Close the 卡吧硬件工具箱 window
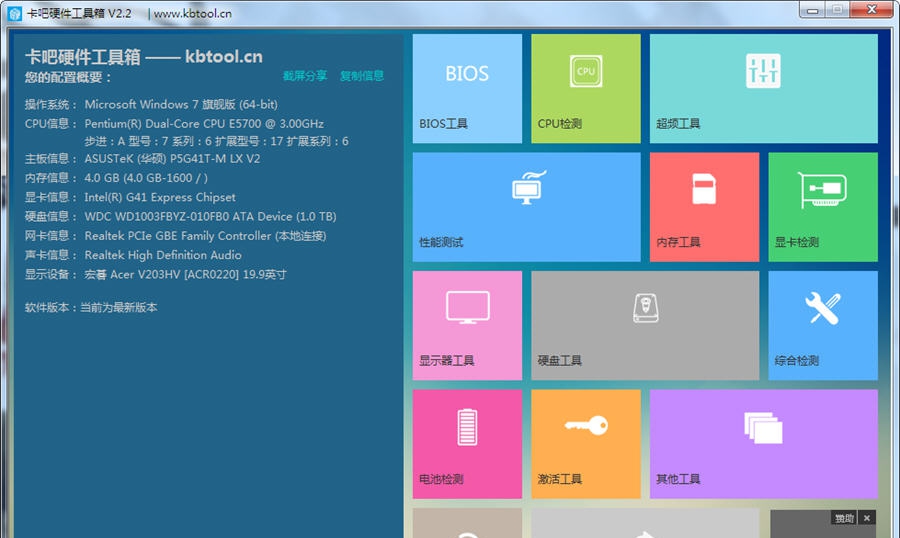Viewport: 900px width, 538px height. (x=871, y=10)
